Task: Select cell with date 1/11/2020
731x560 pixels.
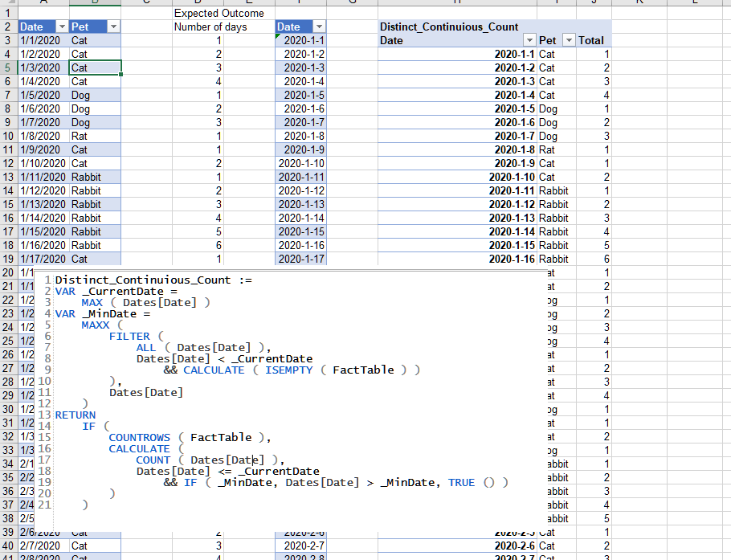Action: [44, 177]
